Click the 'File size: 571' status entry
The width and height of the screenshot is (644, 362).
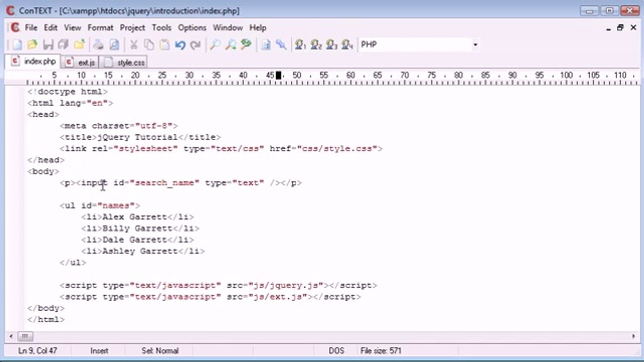[x=381, y=351]
